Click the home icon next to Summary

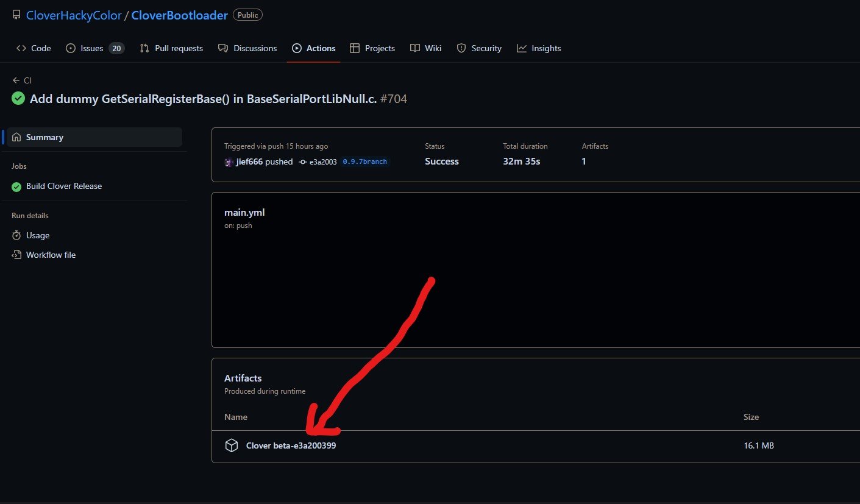(17, 137)
